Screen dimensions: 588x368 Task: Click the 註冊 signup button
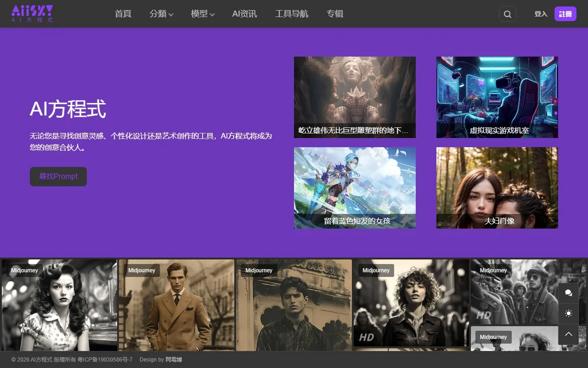[565, 14]
